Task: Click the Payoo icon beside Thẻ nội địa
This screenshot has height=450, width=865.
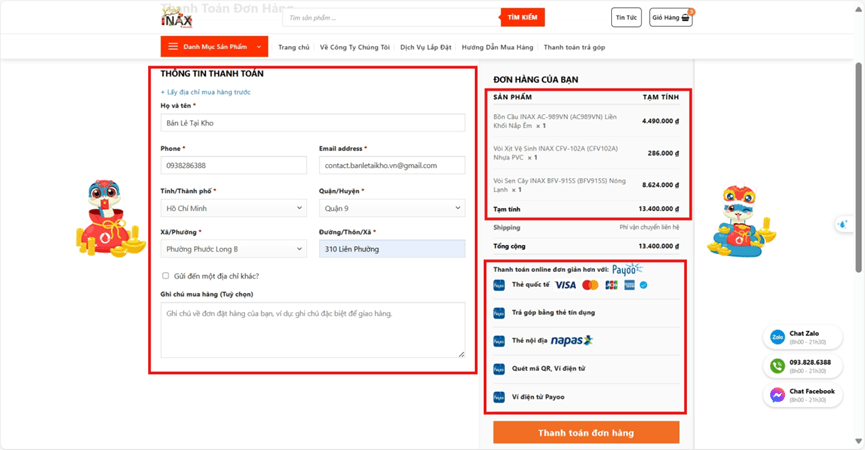Action: pos(499,341)
